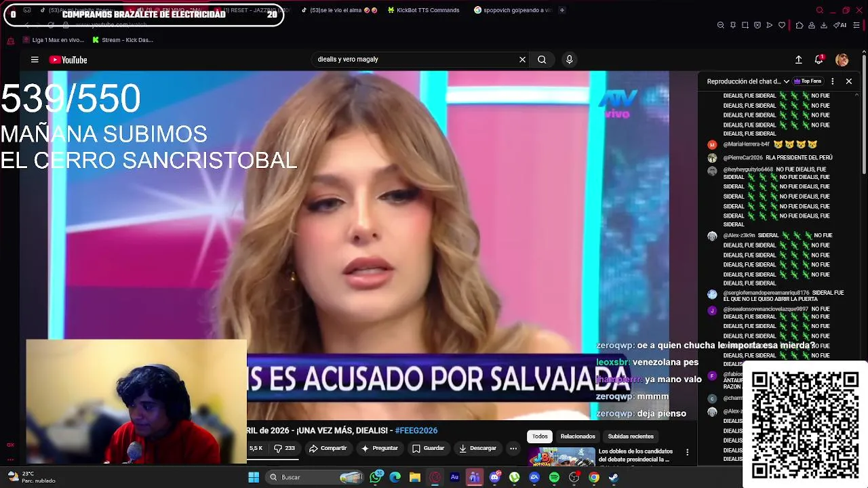The image size is (868, 488).
Task: Open the browser downloads icon
Action: coord(824,25)
